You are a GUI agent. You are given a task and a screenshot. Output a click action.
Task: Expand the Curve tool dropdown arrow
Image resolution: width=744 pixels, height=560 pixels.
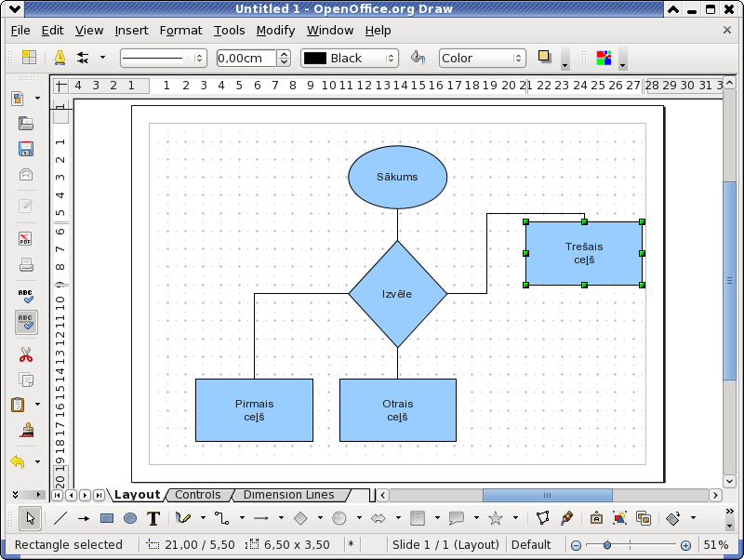pyautogui.click(x=203, y=518)
